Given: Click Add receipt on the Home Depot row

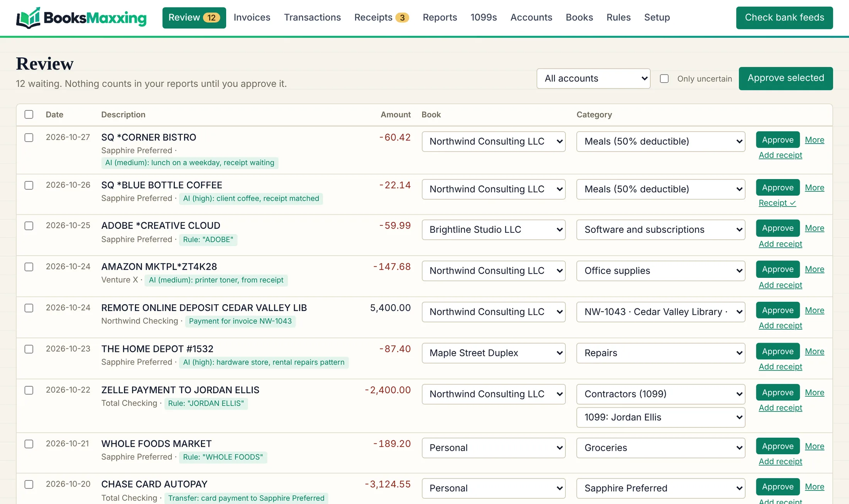Looking at the screenshot, I should click(780, 367).
